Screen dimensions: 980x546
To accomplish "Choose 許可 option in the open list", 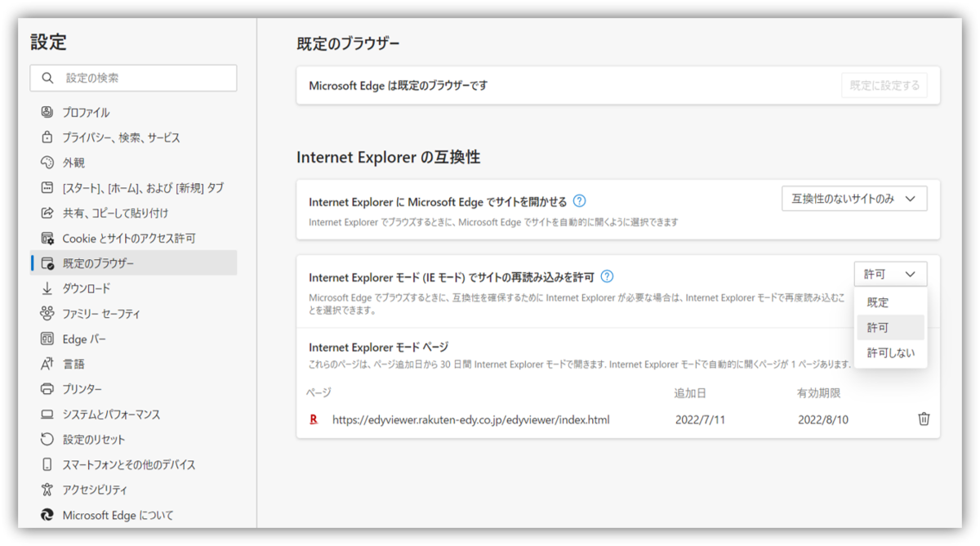I will (890, 328).
